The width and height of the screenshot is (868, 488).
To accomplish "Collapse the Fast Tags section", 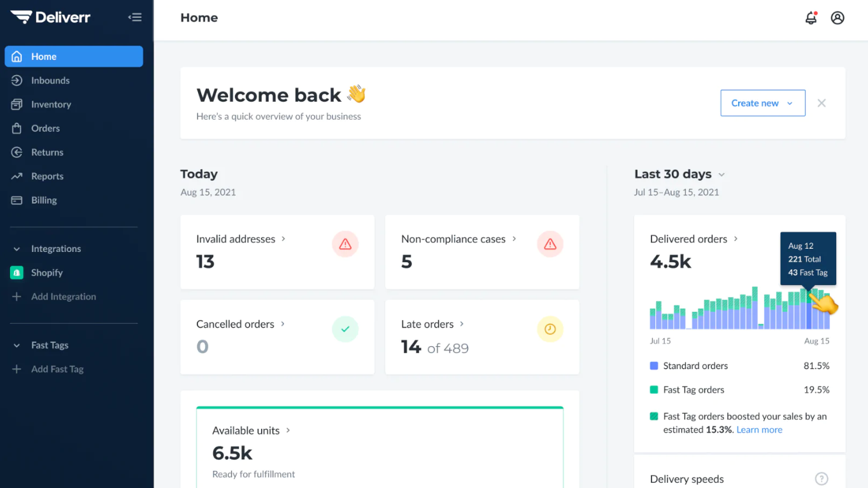I will [16, 345].
